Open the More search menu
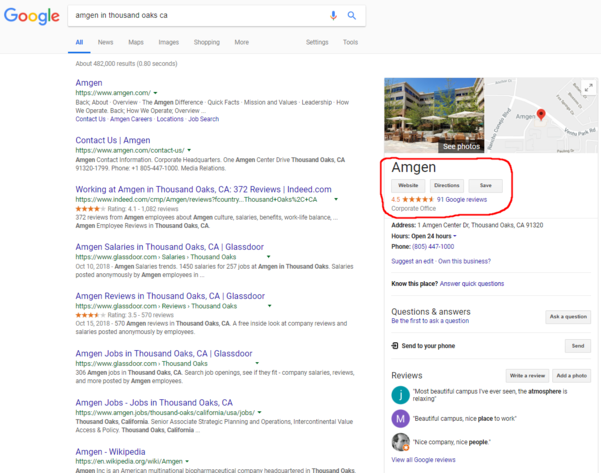Screen dimensions: 601x473 coord(241,43)
